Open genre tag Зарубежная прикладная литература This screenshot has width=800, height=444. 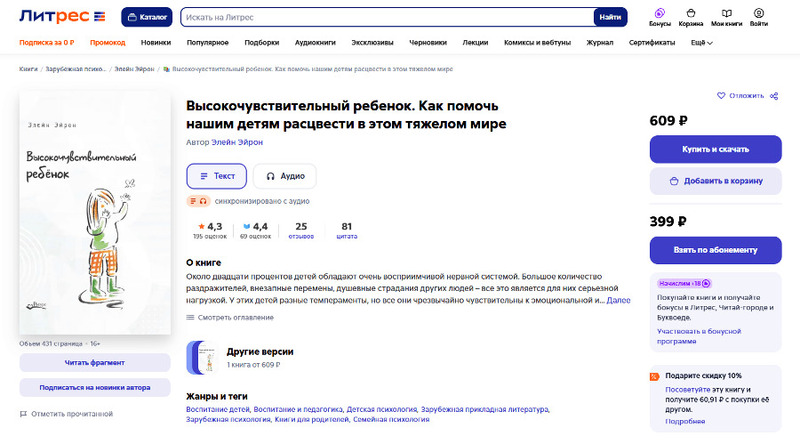(x=485, y=409)
